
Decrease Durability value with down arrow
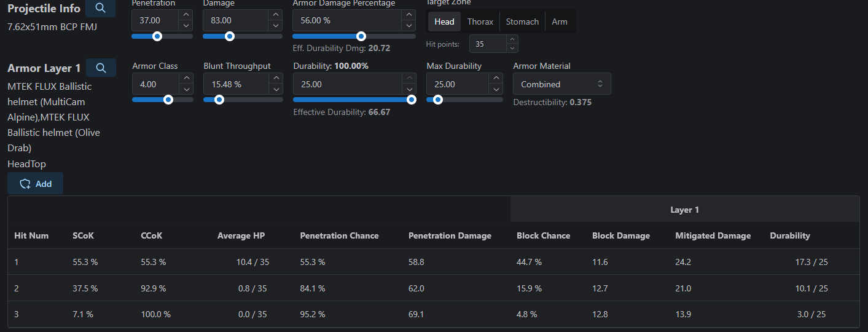point(409,89)
